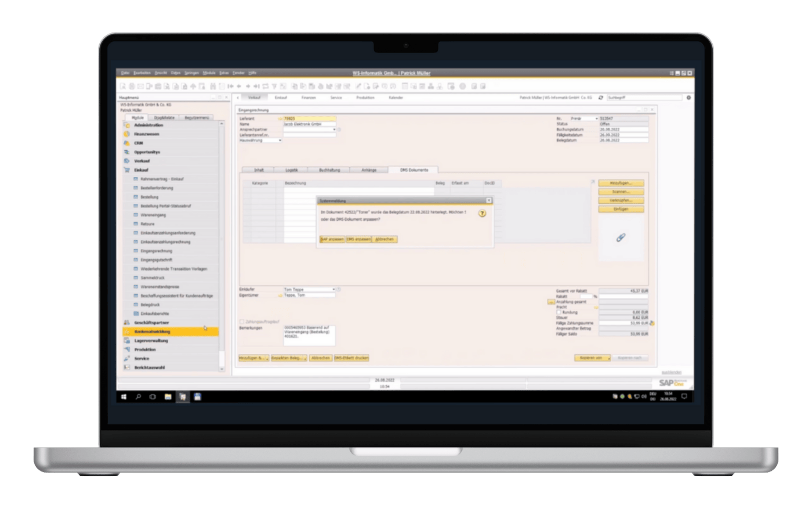
Task: Open Bestellung in the Einkauf menu
Action: coord(149,197)
